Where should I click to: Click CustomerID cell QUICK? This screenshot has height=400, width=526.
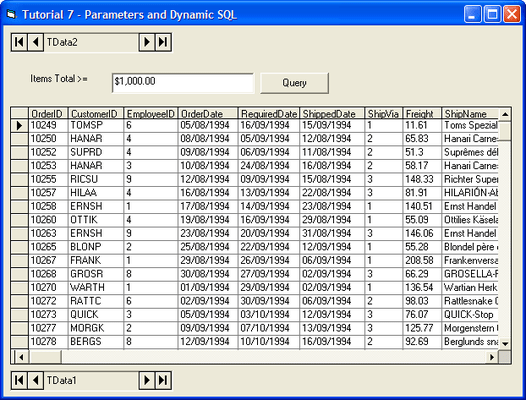(96, 315)
